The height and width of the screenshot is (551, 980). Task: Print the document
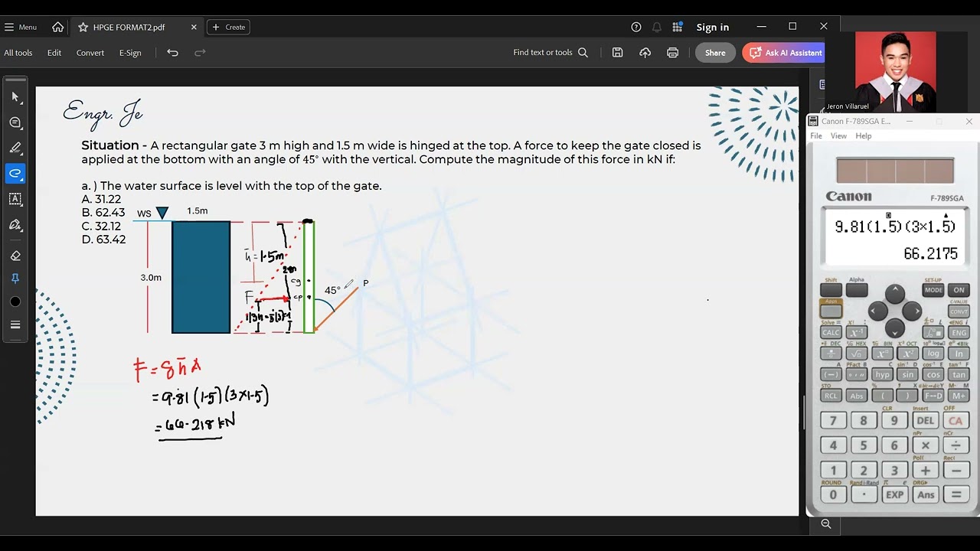coord(673,53)
